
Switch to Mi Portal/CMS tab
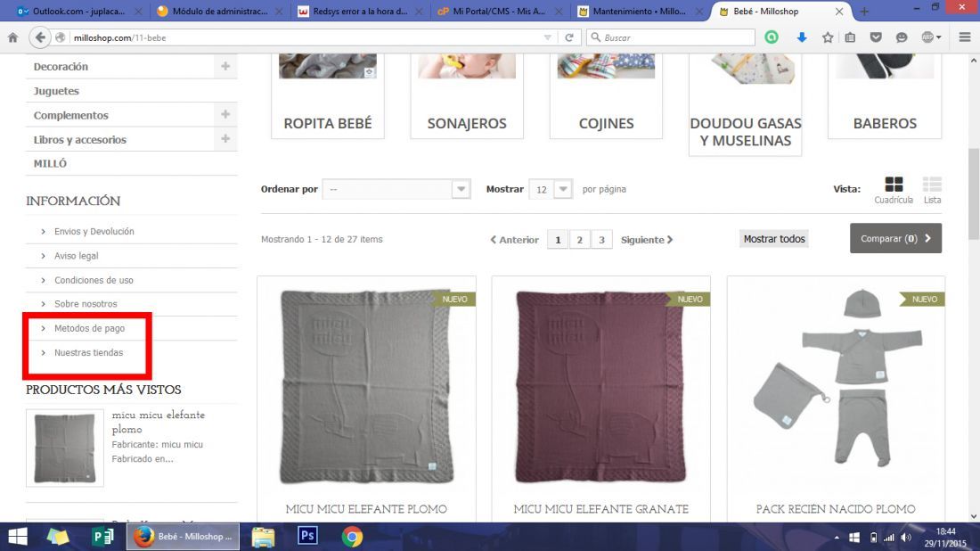tap(501, 12)
